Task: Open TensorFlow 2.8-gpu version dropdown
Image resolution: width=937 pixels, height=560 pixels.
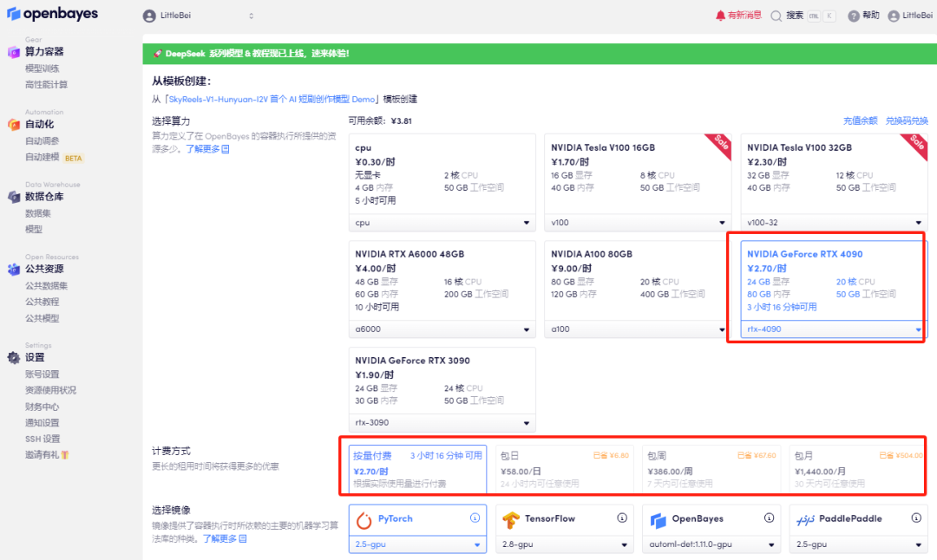Action: (x=564, y=544)
